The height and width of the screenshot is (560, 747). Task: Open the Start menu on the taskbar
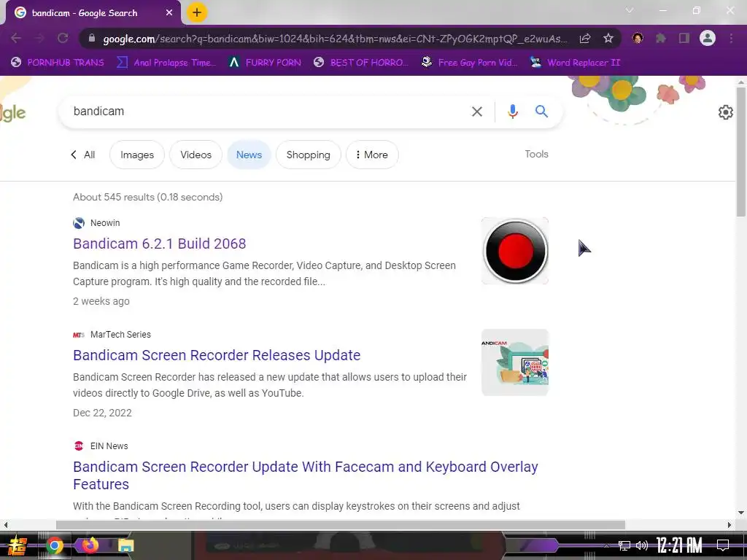pyautogui.click(x=18, y=545)
